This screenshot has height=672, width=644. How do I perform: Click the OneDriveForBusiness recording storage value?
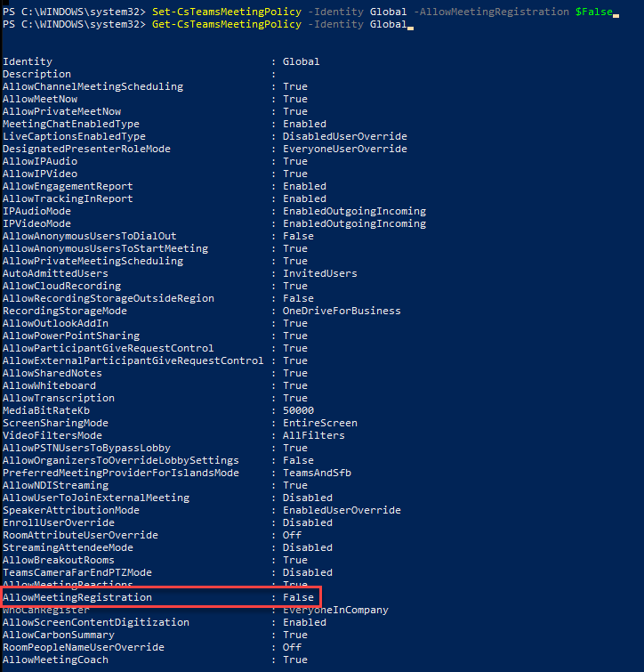pyautogui.click(x=342, y=311)
